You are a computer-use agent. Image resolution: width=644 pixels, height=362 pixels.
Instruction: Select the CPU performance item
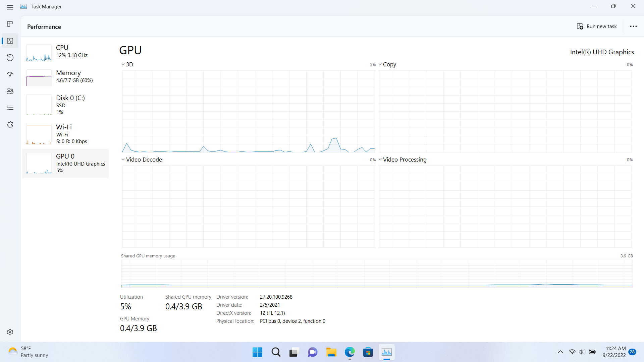(x=65, y=52)
